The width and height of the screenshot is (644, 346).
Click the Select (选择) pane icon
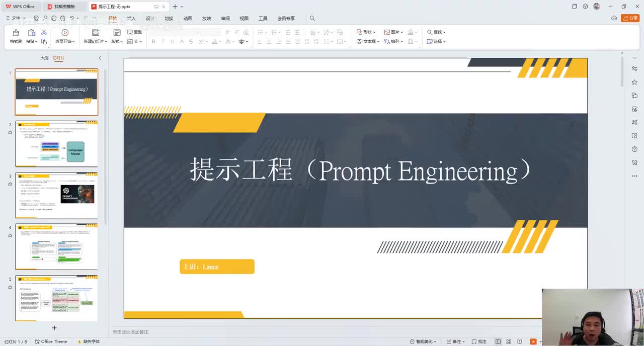click(430, 42)
